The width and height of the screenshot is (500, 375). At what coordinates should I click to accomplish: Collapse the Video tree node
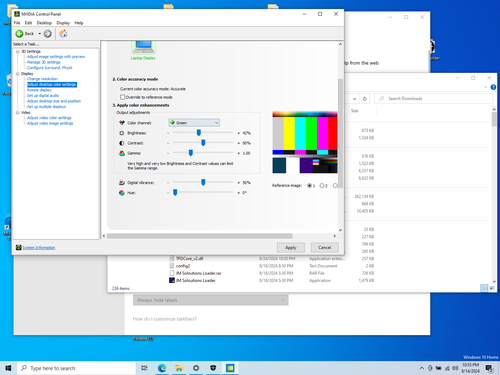(18, 113)
